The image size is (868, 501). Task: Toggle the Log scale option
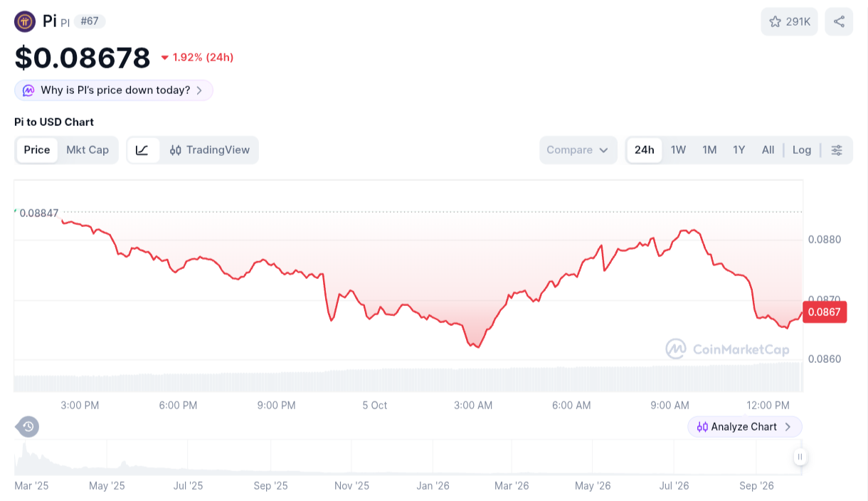click(802, 150)
